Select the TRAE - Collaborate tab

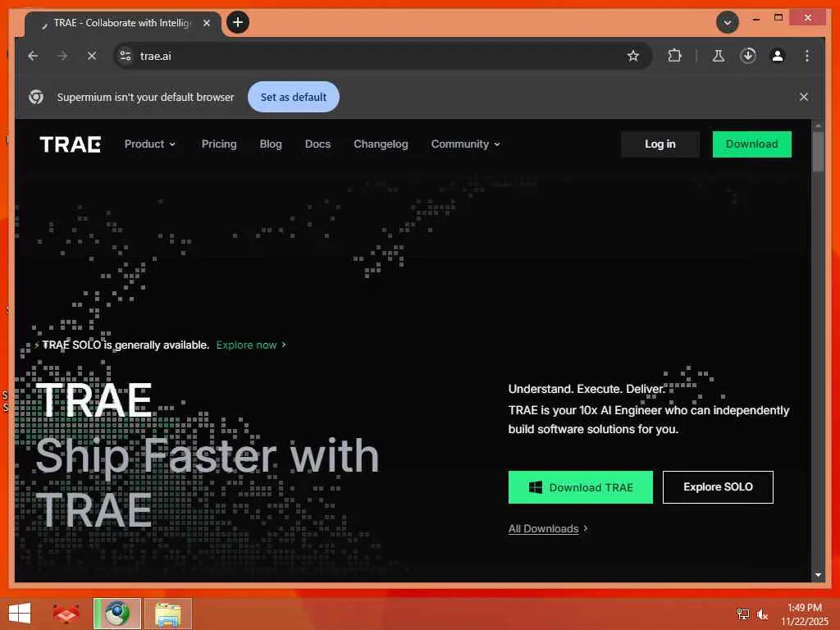click(122, 23)
